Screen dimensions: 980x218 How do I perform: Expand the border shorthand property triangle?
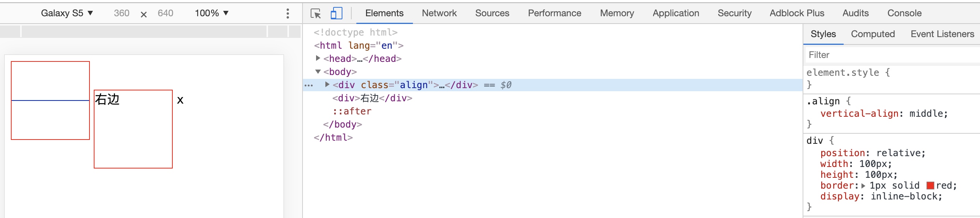pyautogui.click(x=863, y=186)
